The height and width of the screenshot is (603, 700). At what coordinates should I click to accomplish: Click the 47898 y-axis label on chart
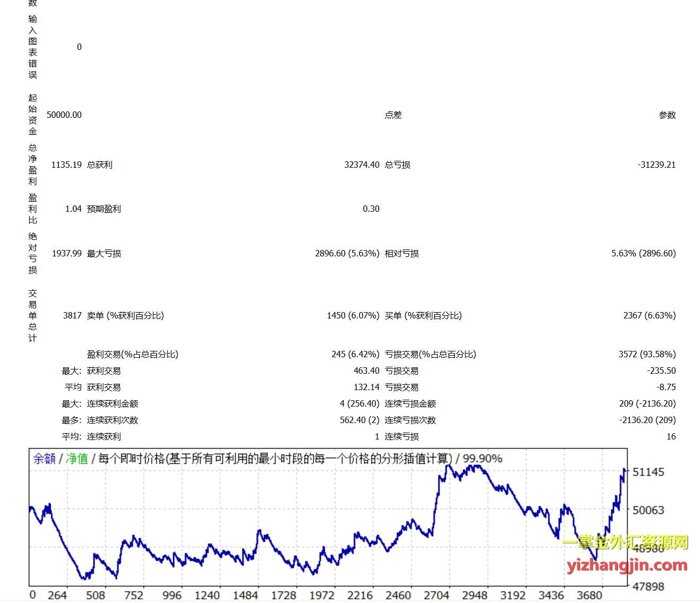coord(648,587)
